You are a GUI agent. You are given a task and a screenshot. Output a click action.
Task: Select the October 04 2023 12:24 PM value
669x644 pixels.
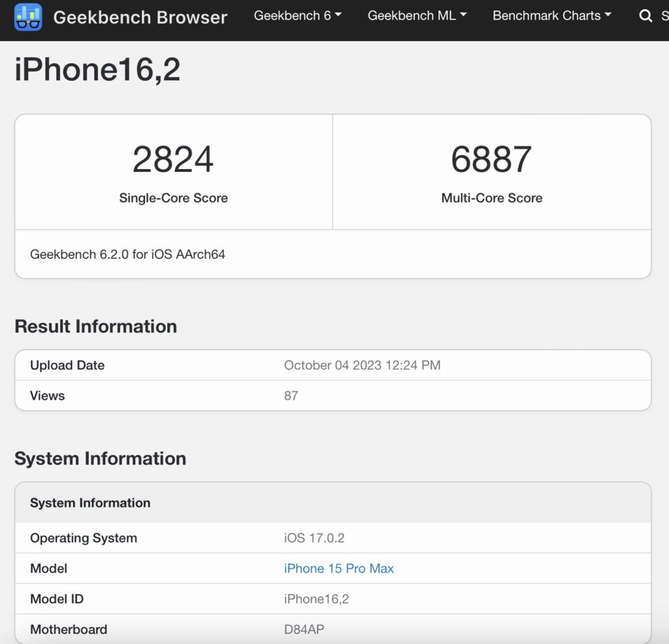pyautogui.click(x=362, y=365)
